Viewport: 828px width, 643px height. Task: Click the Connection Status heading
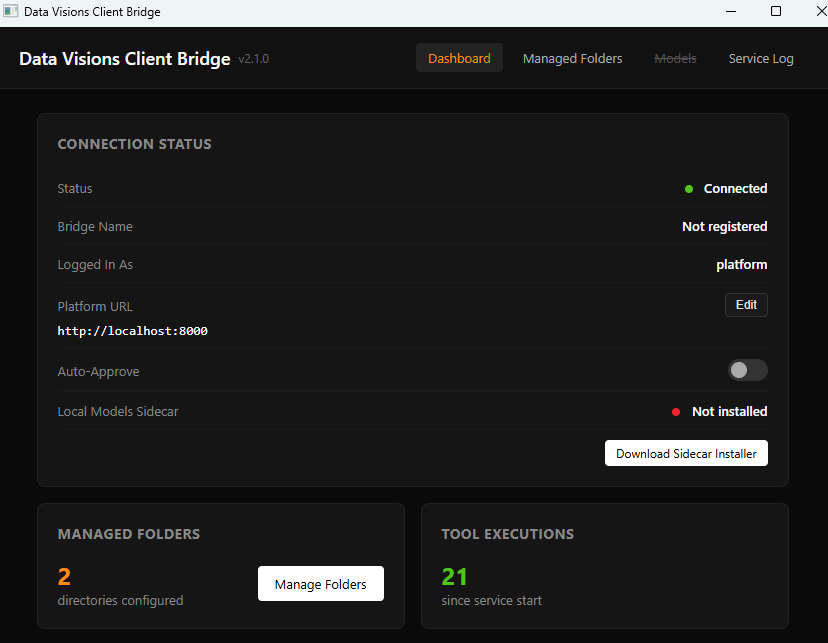pyautogui.click(x=134, y=144)
